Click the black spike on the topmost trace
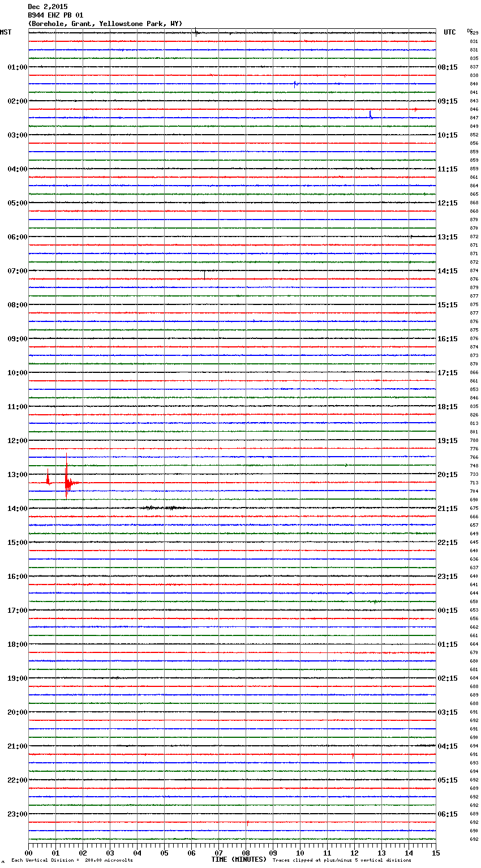Viewport: 481px width, 868px height. point(196,32)
